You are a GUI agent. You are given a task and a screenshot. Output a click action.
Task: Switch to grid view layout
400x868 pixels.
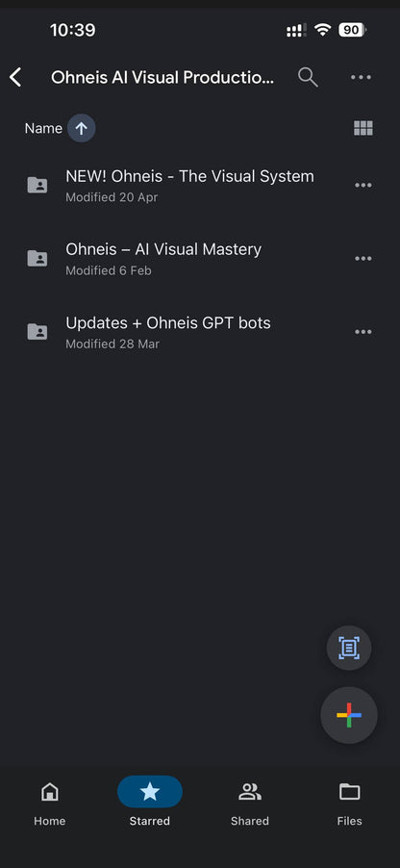(362, 128)
